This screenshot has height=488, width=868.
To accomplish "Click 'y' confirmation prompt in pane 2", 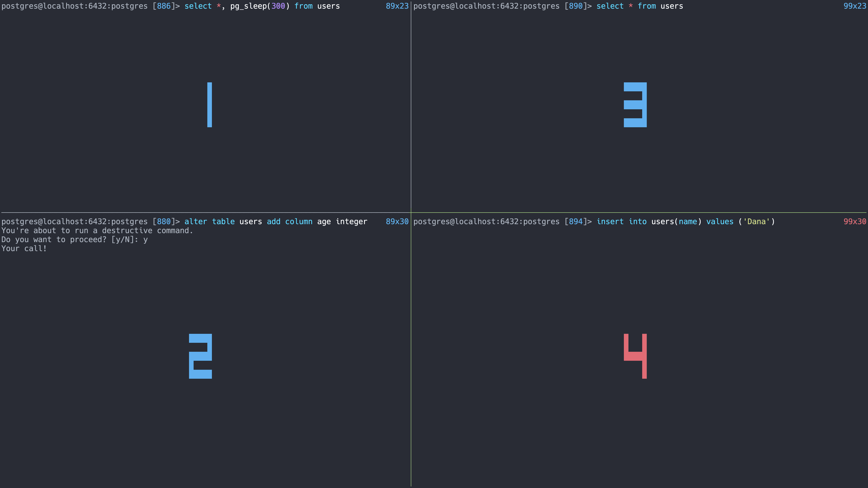I will pos(146,239).
